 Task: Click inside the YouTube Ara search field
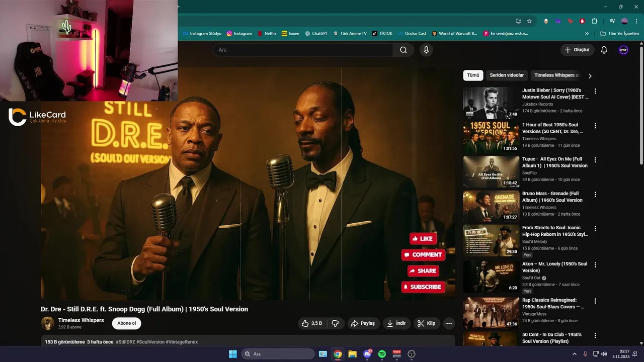[x=303, y=50]
